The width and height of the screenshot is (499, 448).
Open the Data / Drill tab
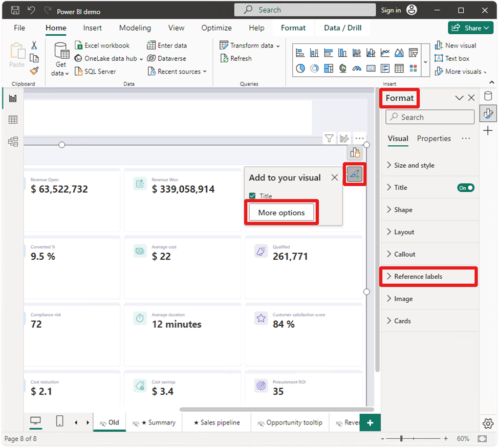click(x=343, y=28)
